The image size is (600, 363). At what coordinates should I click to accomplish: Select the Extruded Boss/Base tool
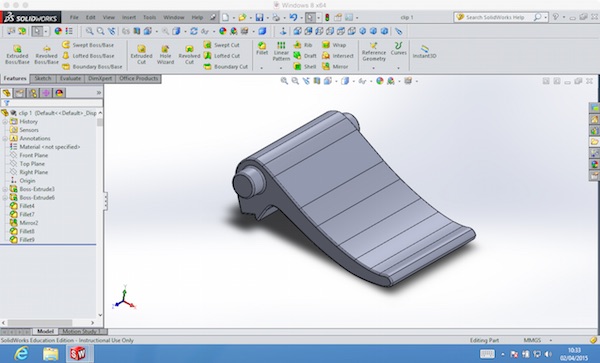pyautogui.click(x=17, y=55)
